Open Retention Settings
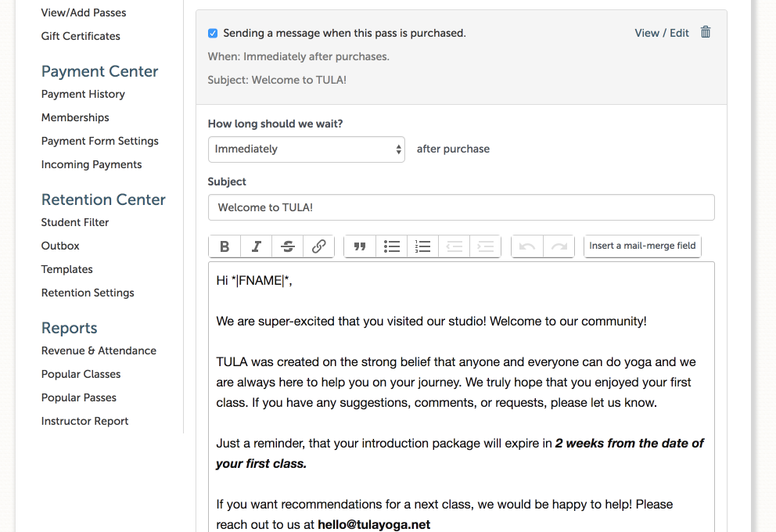 (x=88, y=293)
